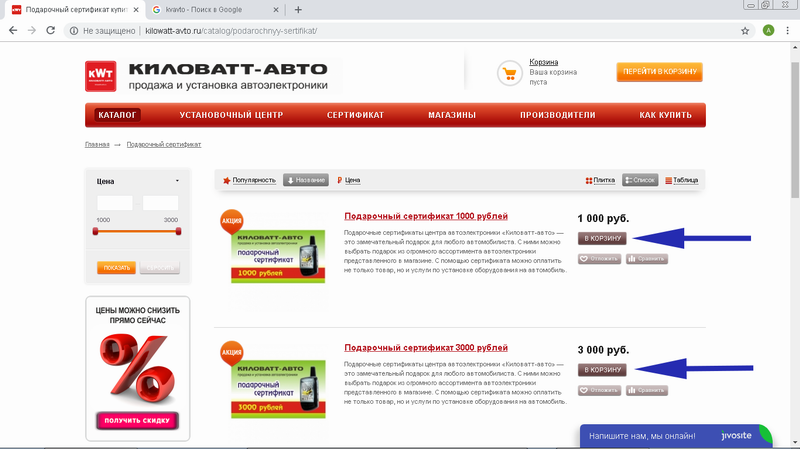Open УСТАНОВОЧНЫЙ ЦЕНТР menu item
The height and width of the screenshot is (449, 800).
click(231, 115)
